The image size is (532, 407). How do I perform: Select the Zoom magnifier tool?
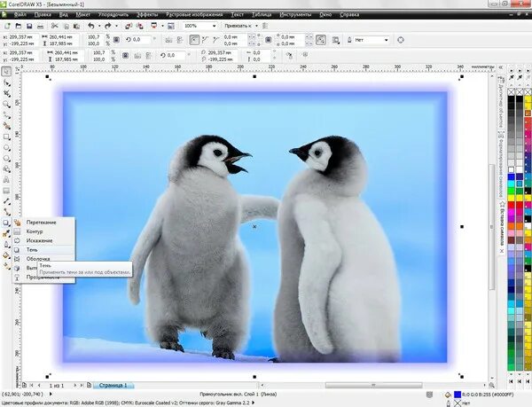pyautogui.click(x=6, y=104)
